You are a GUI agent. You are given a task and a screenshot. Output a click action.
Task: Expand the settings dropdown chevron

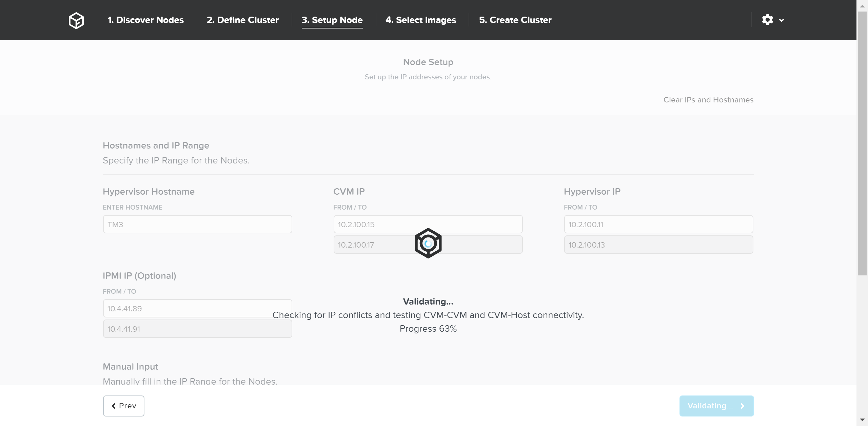pos(782,20)
